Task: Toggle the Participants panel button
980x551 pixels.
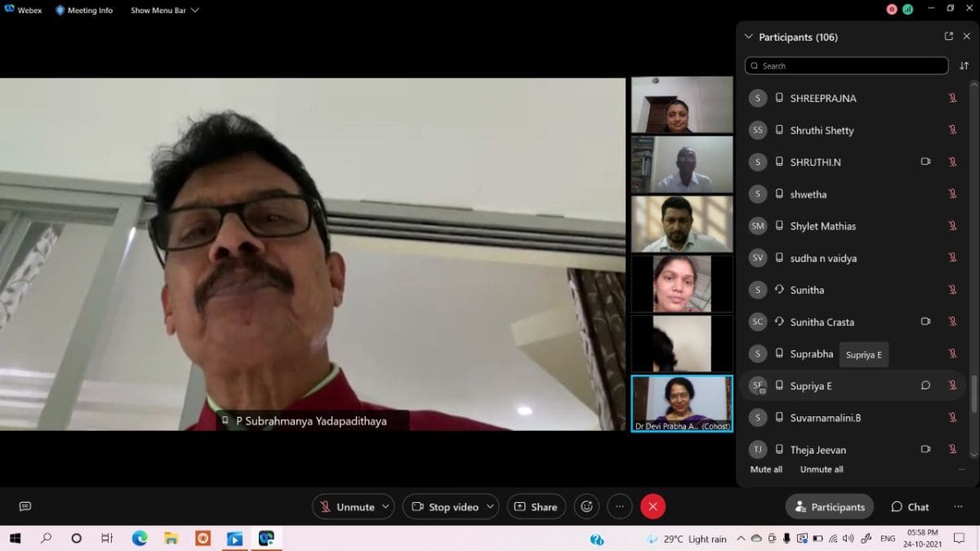Action: point(830,507)
